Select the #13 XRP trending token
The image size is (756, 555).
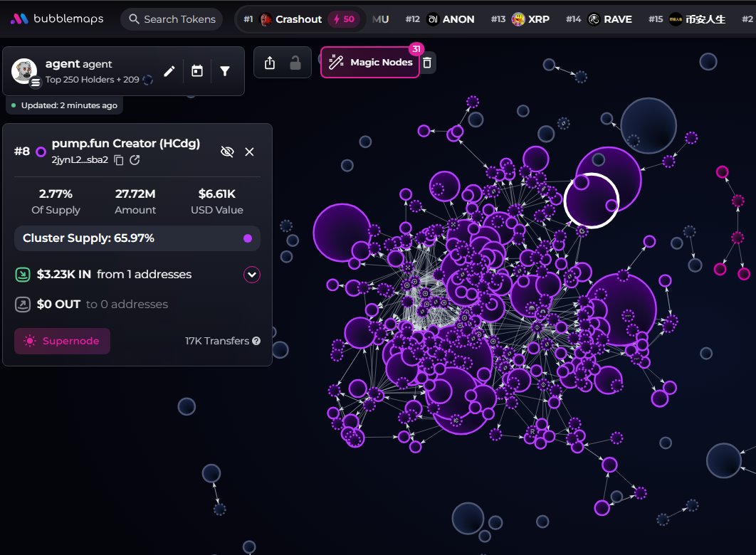tap(530, 19)
